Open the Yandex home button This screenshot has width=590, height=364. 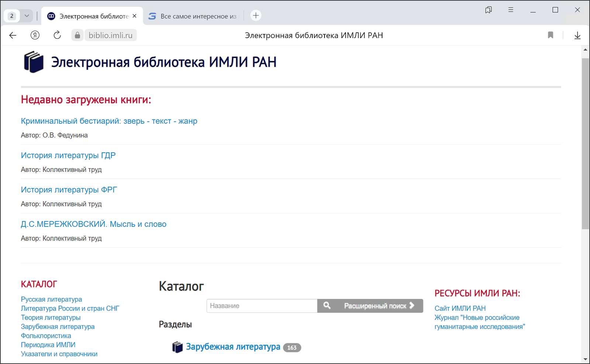point(35,35)
